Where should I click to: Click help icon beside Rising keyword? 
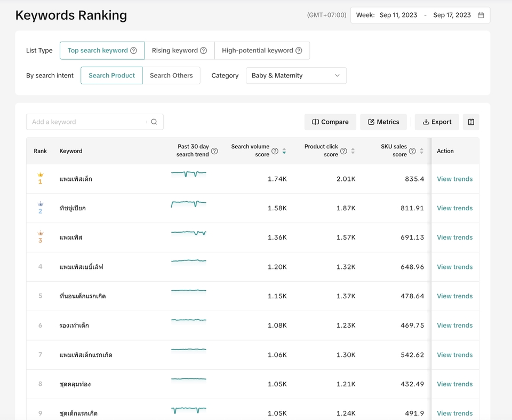pos(203,50)
